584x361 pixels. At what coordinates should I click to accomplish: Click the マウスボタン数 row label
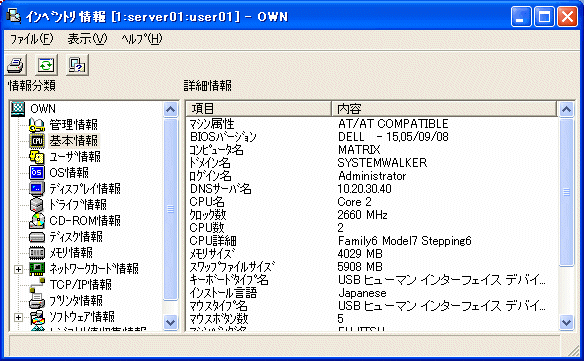pyautogui.click(x=219, y=319)
